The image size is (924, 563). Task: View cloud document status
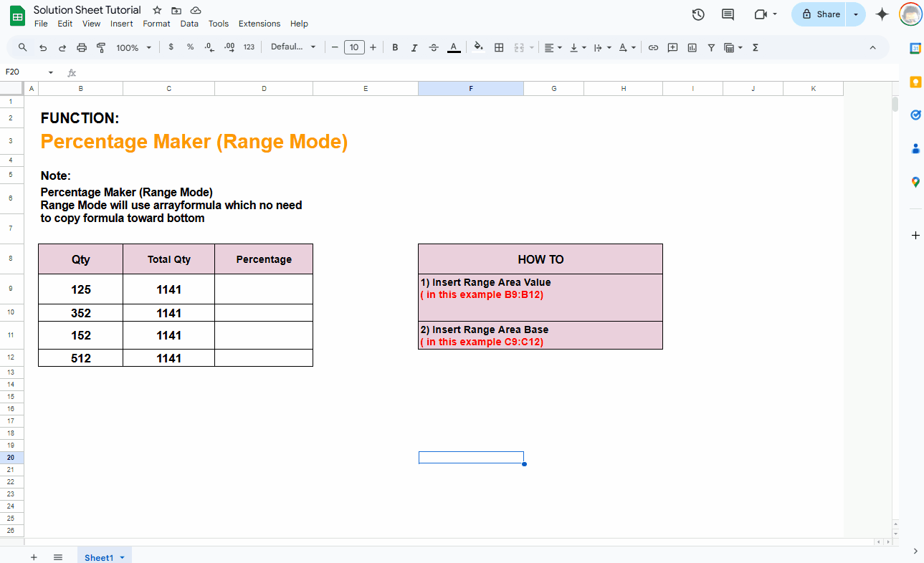196,10
